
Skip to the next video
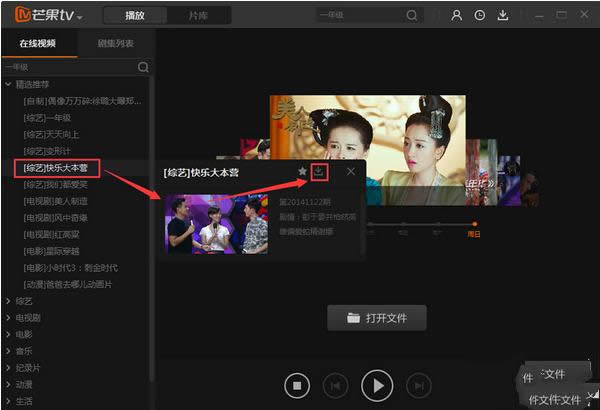(419, 385)
